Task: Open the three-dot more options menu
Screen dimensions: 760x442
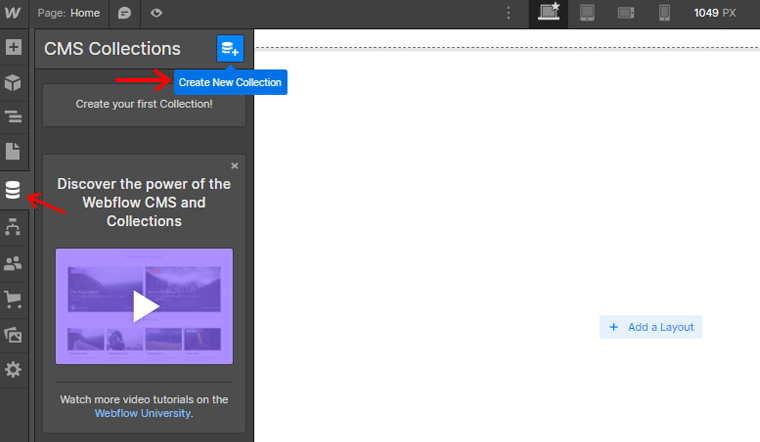Action: point(509,13)
